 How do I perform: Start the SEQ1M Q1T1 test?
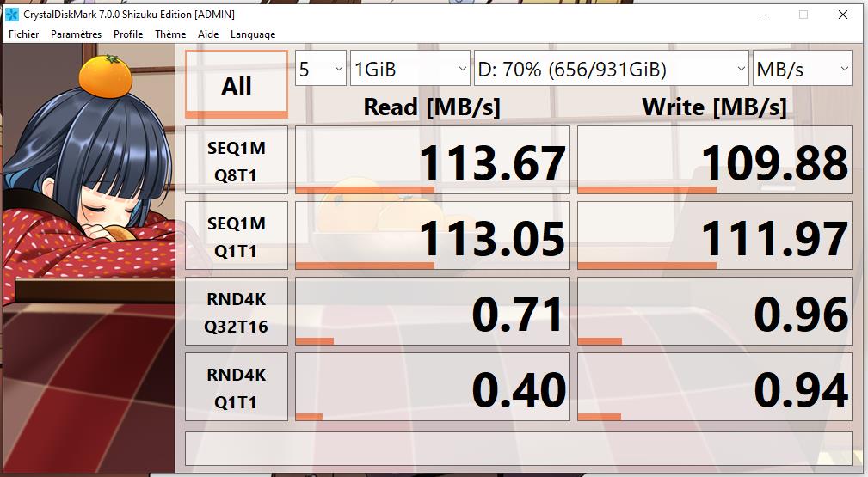coord(237,237)
